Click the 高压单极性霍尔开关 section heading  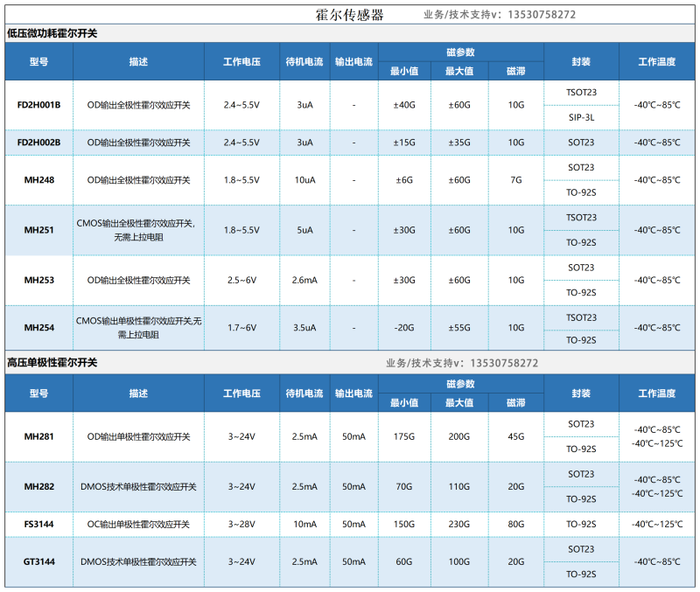tap(52, 362)
